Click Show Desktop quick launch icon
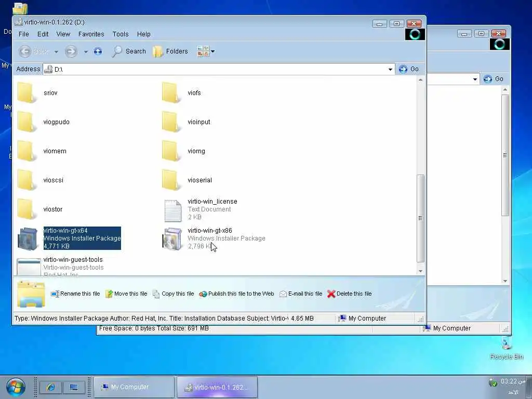This screenshot has width=532, height=399. (x=73, y=387)
